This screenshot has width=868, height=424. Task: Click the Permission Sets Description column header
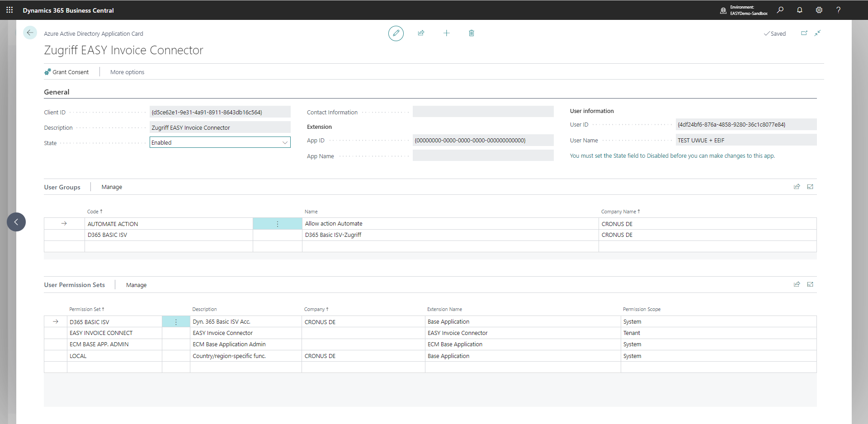(204, 309)
